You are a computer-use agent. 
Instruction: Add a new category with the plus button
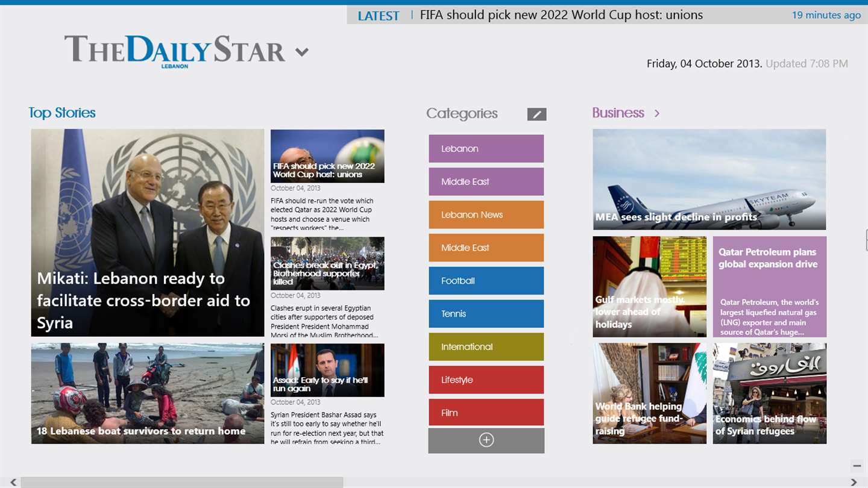coord(486,440)
